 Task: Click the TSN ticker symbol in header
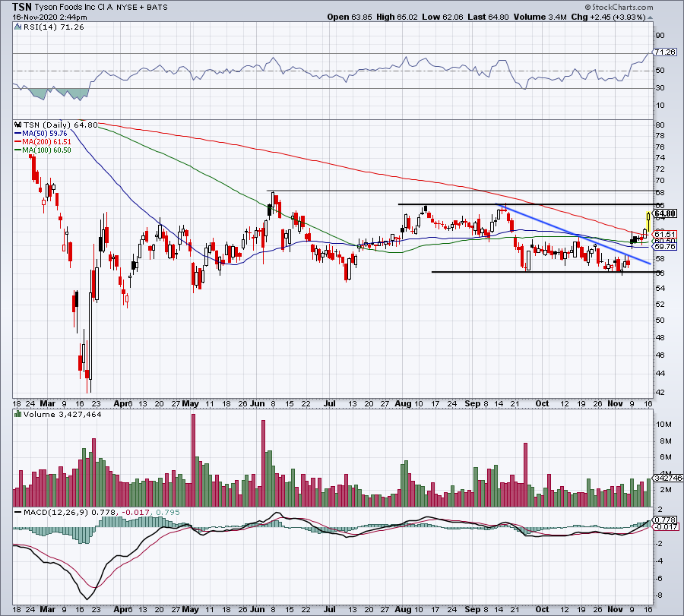click(x=22, y=7)
